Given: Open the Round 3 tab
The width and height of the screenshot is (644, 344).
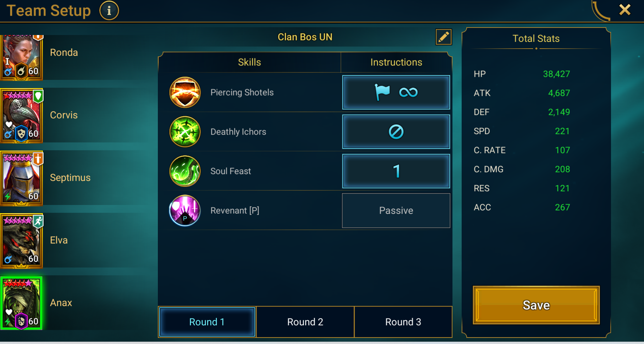Looking at the screenshot, I should [403, 322].
